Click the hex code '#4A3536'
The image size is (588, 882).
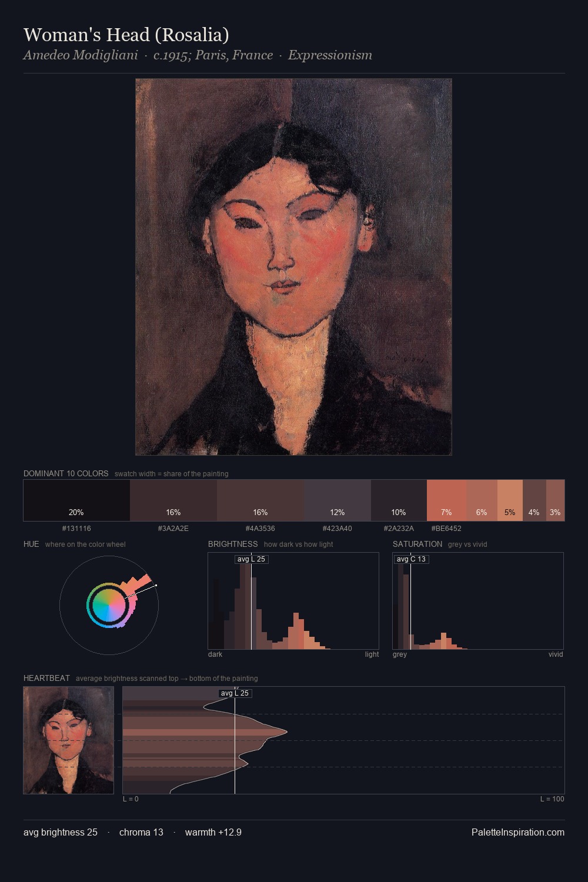[x=260, y=529]
